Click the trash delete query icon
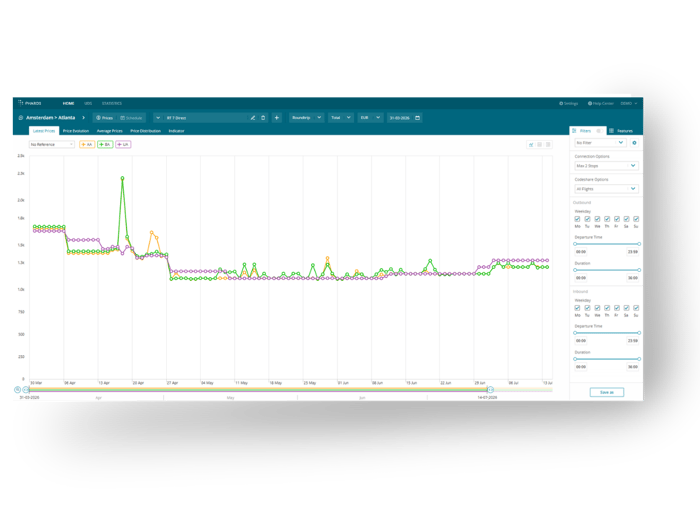 (x=263, y=118)
